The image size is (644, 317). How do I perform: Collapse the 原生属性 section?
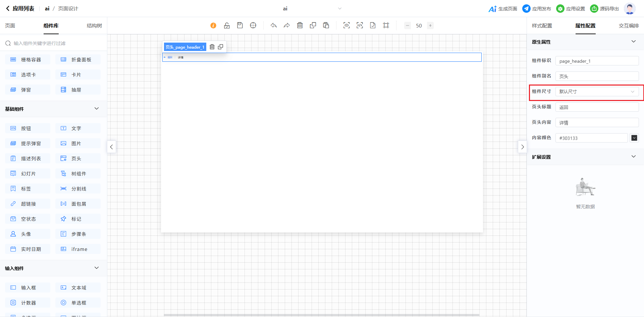tap(633, 42)
